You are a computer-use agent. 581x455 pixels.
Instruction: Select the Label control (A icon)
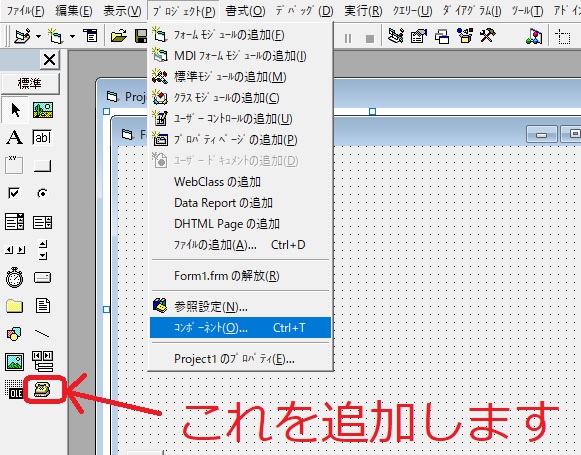14,137
